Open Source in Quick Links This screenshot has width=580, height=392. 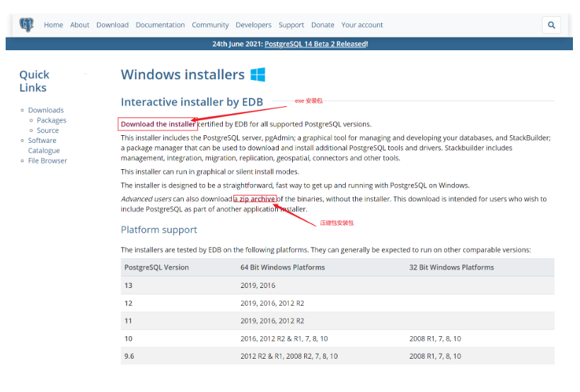pyautogui.click(x=47, y=130)
